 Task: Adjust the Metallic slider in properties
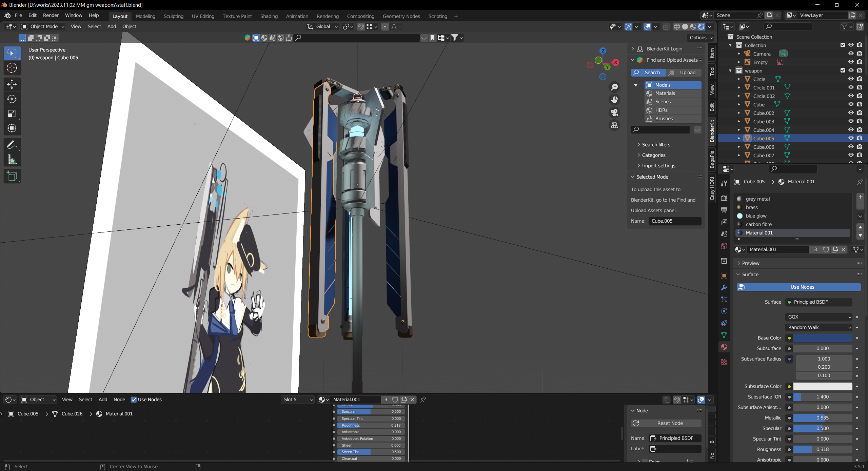(x=823, y=418)
